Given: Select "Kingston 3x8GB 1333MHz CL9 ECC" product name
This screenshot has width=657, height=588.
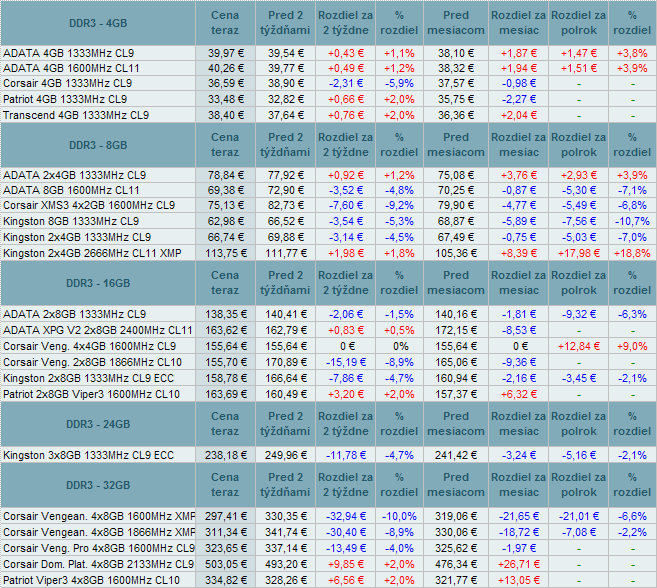Looking at the screenshot, I should [x=88, y=455].
